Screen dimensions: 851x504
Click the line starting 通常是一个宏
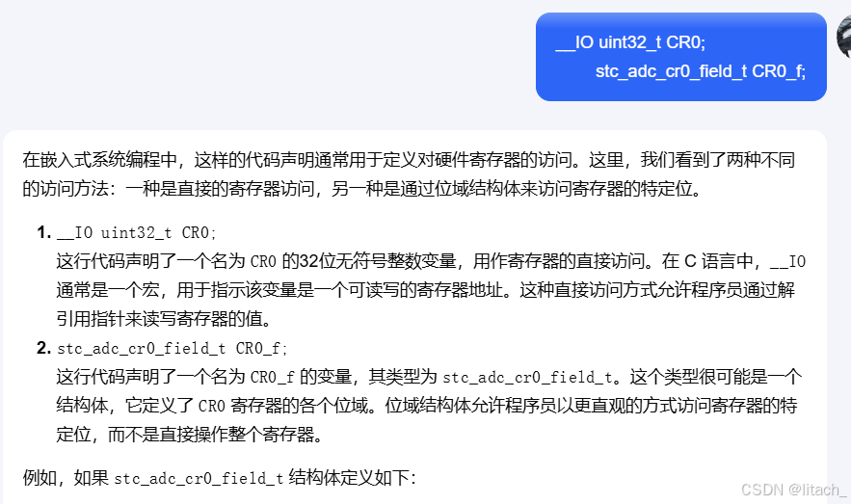tap(426, 290)
